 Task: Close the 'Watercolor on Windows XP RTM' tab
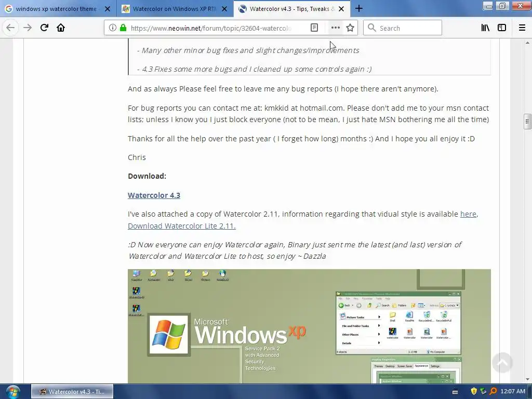[224, 9]
